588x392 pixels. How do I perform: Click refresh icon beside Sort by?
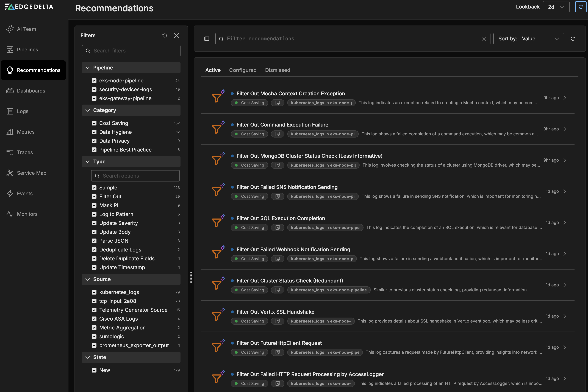tap(573, 39)
